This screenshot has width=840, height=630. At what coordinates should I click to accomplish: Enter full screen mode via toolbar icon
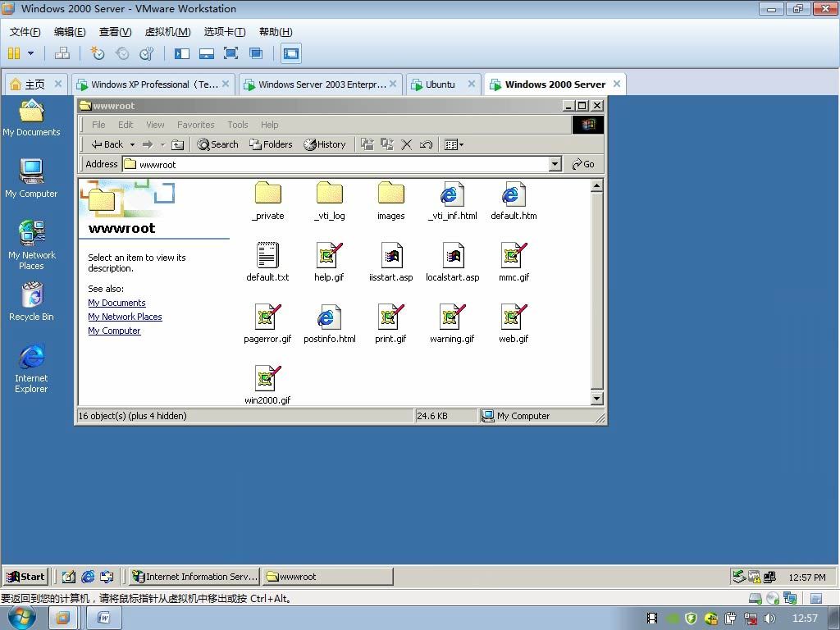click(231, 53)
